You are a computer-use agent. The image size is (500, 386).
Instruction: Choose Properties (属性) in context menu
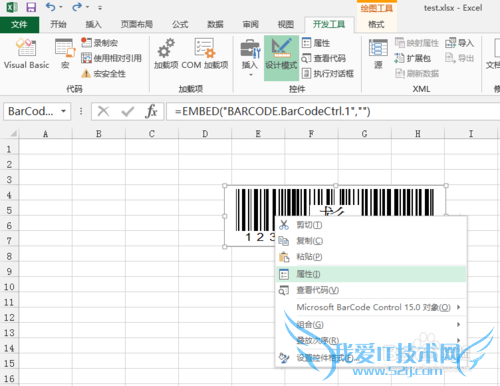[371, 274]
